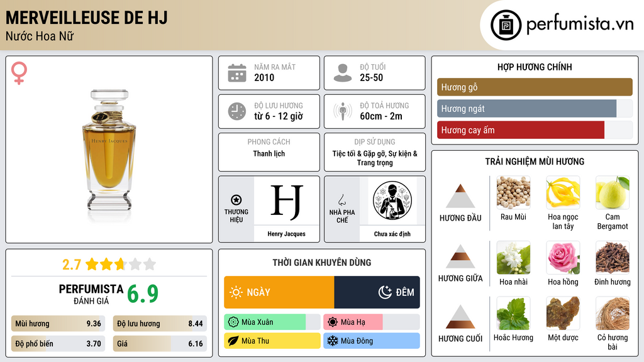Click the Rau Mùi coriander seed image

coord(513,192)
